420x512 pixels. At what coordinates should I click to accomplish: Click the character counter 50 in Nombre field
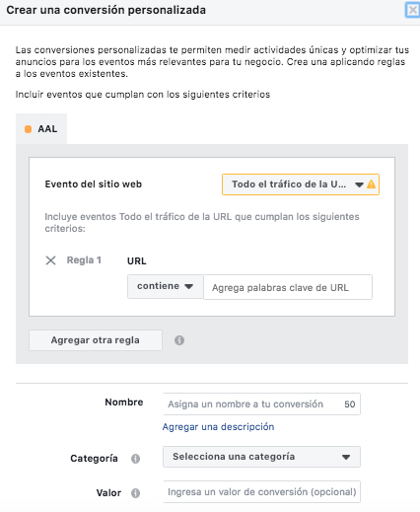click(x=350, y=404)
